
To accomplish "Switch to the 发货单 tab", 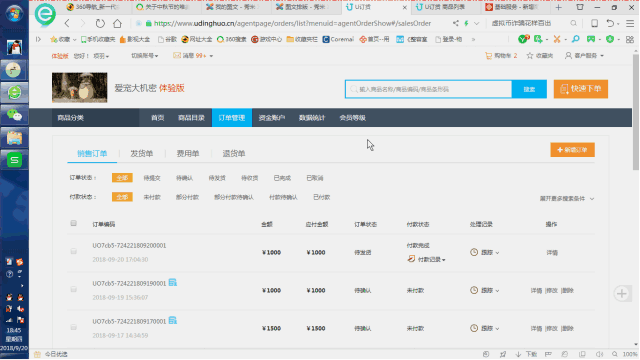I will (142, 153).
